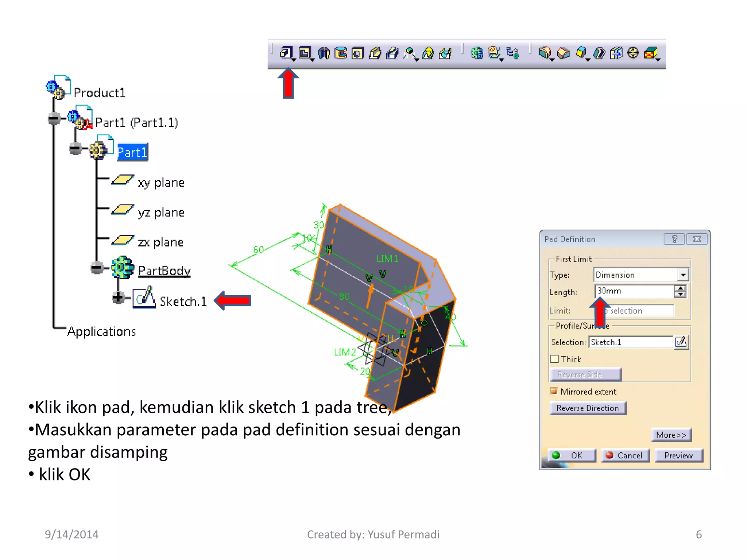Viewport: 747px width, 560px height.
Task: Click the PartBody gear icon in tree
Action: pyautogui.click(x=123, y=267)
